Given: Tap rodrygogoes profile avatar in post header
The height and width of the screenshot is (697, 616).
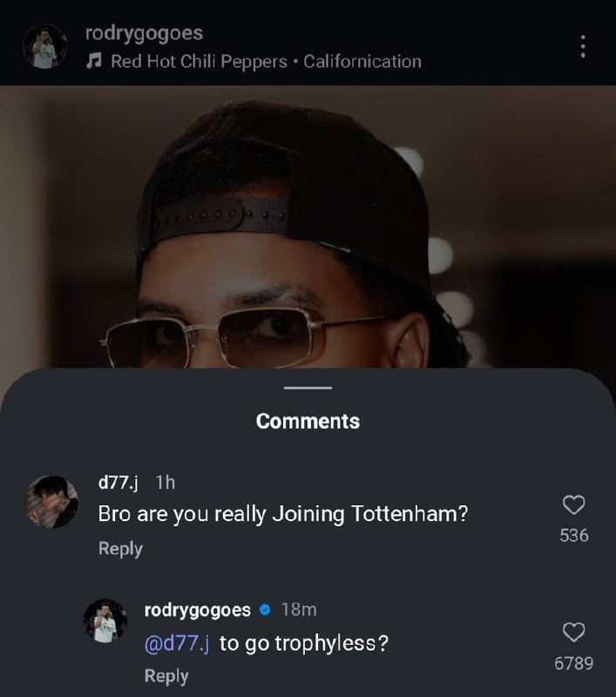Looking at the screenshot, I should pyautogui.click(x=44, y=47).
